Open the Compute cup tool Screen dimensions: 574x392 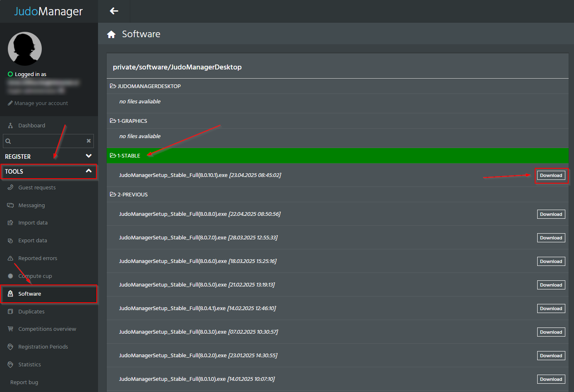click(35, 276)
